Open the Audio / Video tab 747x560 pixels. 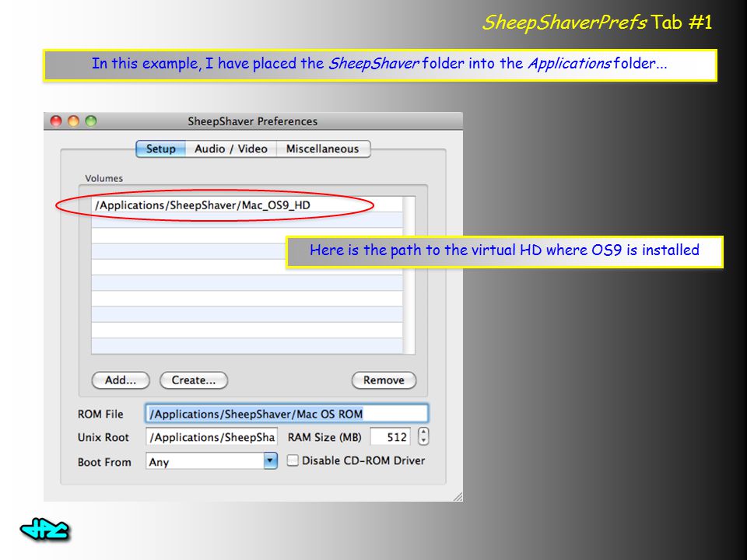pos(231,149)
